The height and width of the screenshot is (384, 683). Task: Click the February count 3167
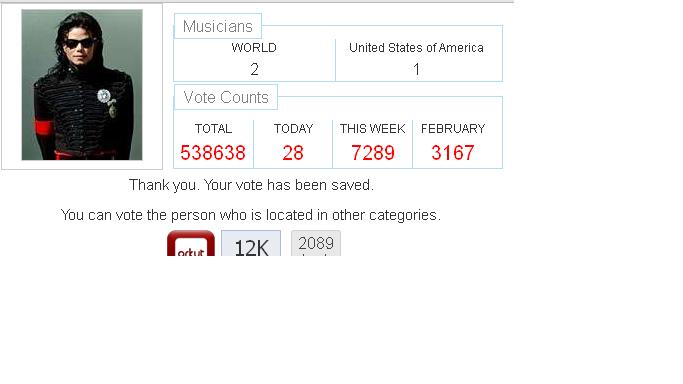pyautogui.click(x=453, y=153)
